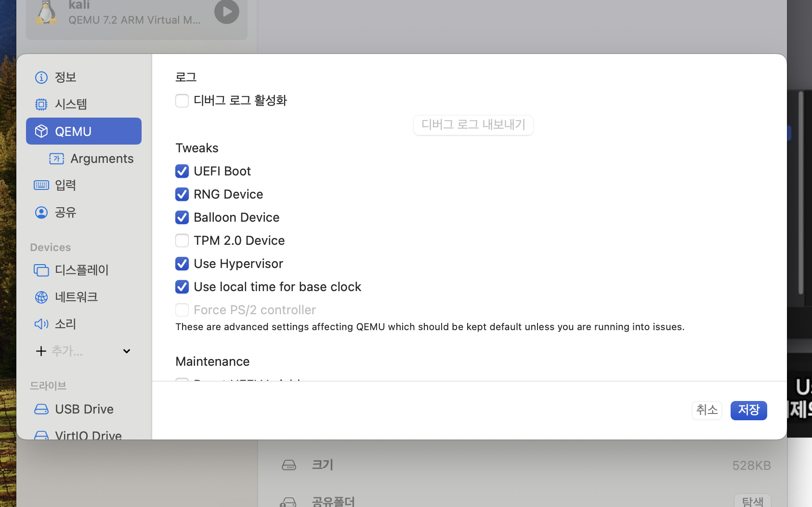812x507 pixels.
Task: Select the 디스플레이 display icon
Action: point(41,270)
